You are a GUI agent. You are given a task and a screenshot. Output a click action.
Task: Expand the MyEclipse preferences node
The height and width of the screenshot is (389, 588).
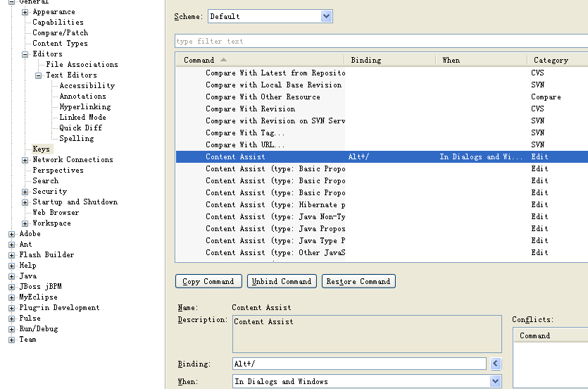pos(12,297)
